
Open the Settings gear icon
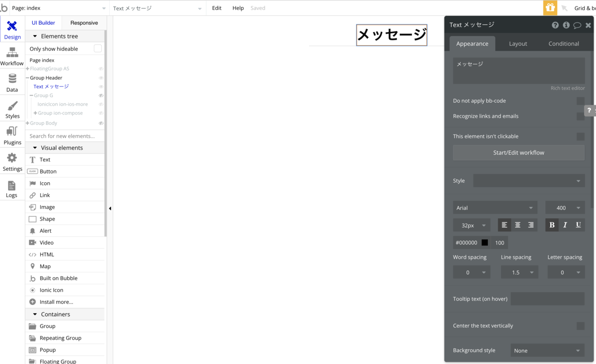[12, 158]
